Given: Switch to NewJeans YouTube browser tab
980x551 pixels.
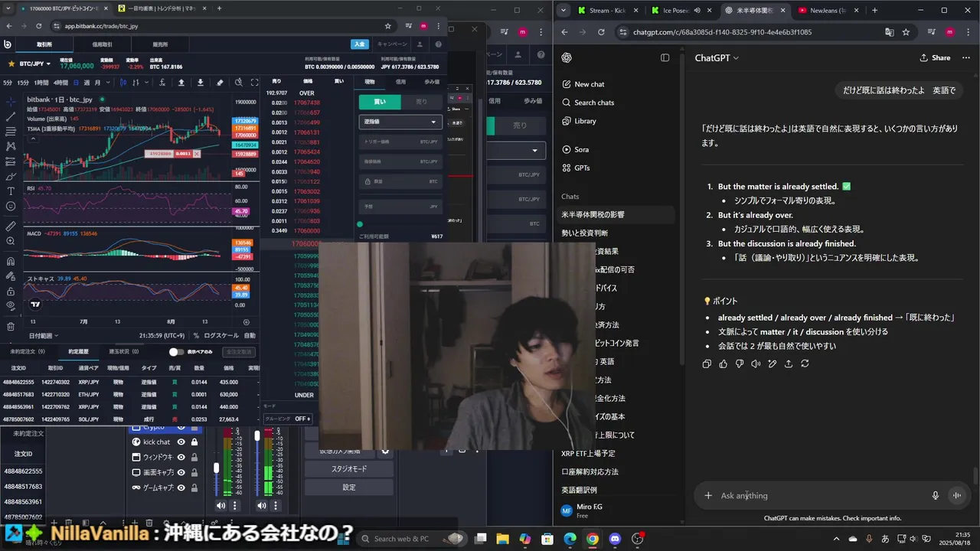Looking at the screenshot, I should pos(827,10).
